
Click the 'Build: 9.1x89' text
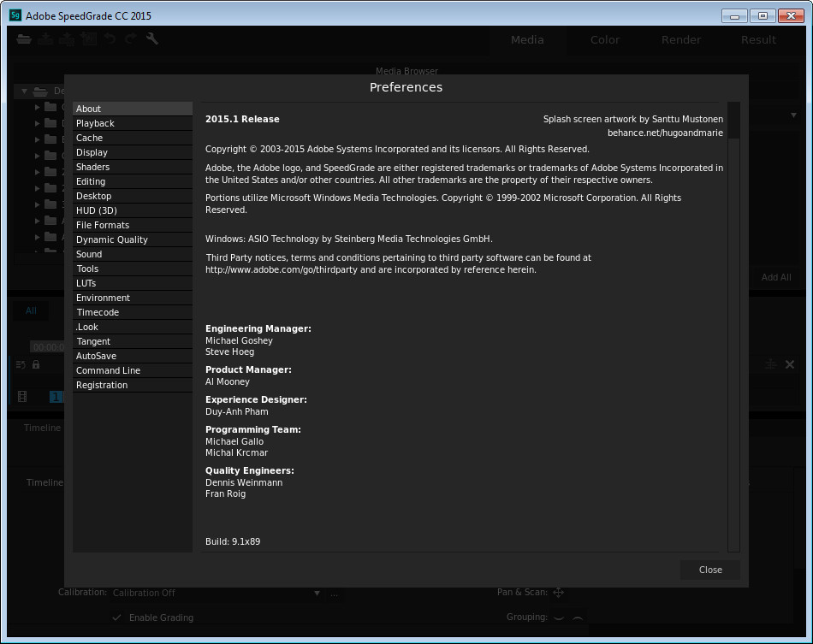(x=233, y=541)
